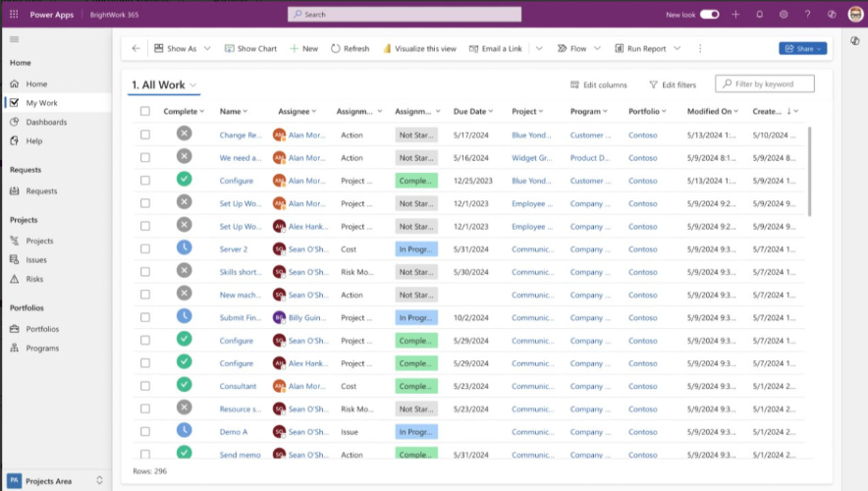Viewport: 868px width, 491px height.
Task: Open the Run Report dropdown arrow
Action: coord(677,49)
